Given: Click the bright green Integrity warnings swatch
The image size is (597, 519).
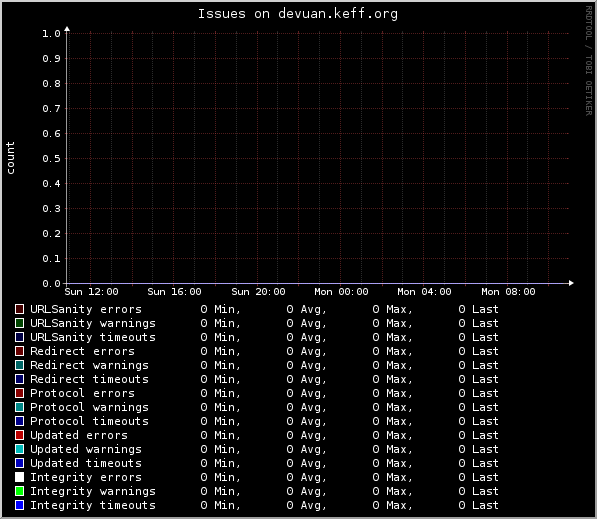Looking at the screenshot, I should tap(19, 491).
